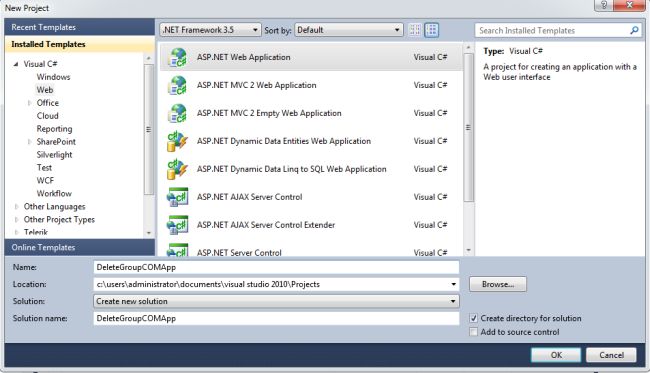Click AJAX Server Control Extender icon

177,225
